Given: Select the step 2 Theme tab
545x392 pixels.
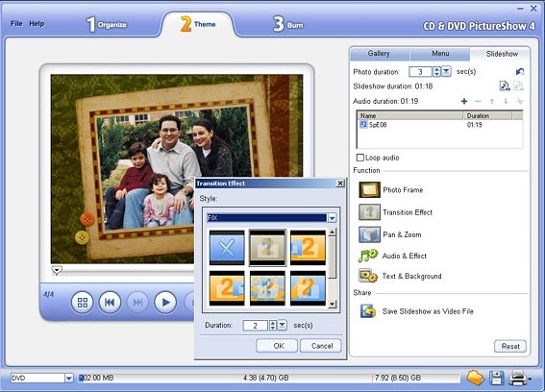Looking at the screenshot, I should 198,24.
